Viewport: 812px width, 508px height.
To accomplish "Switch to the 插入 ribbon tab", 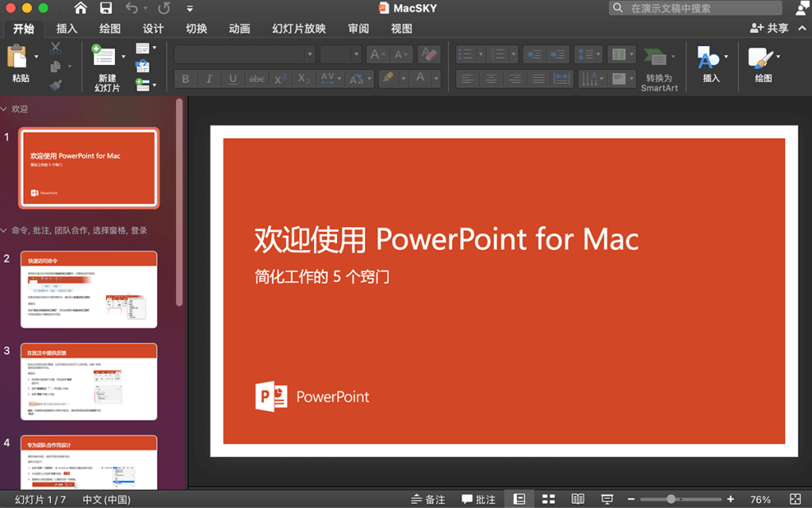I will [x=67, y=29].
